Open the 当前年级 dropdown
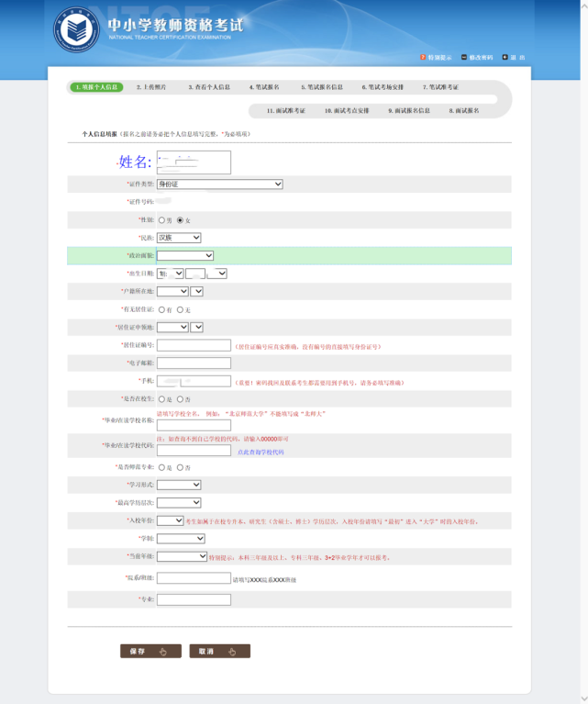This screenshot has width=588, height=704. click(x=182, y=556)
